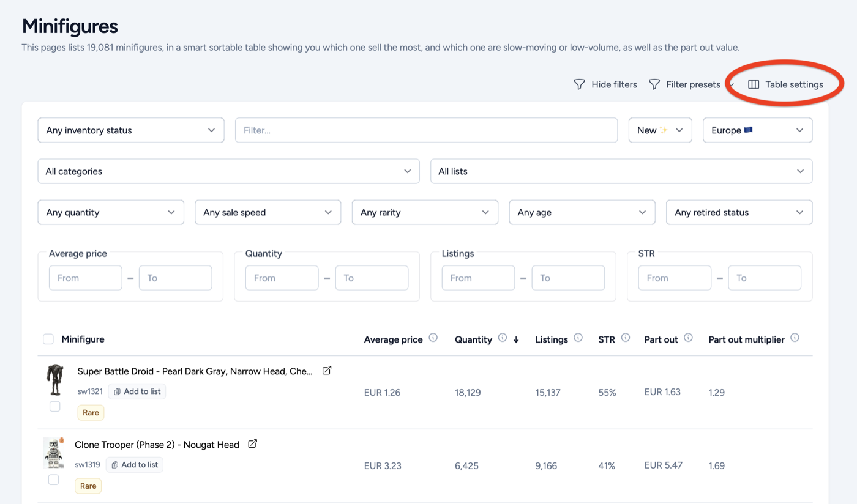This screenshot has height=504, width=857.
Task: Click the Super Battle Droid name link
Action: (195, 371)
